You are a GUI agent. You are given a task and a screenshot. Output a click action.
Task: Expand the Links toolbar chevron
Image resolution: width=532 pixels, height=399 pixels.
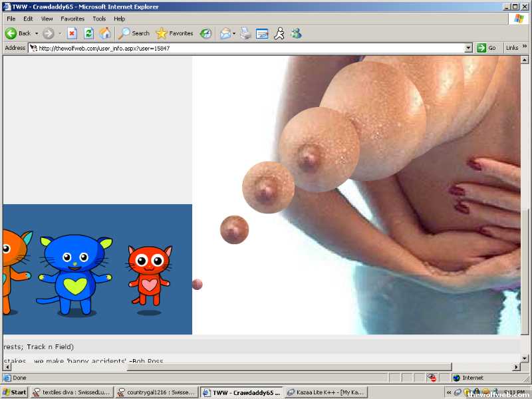click(523, 48)
